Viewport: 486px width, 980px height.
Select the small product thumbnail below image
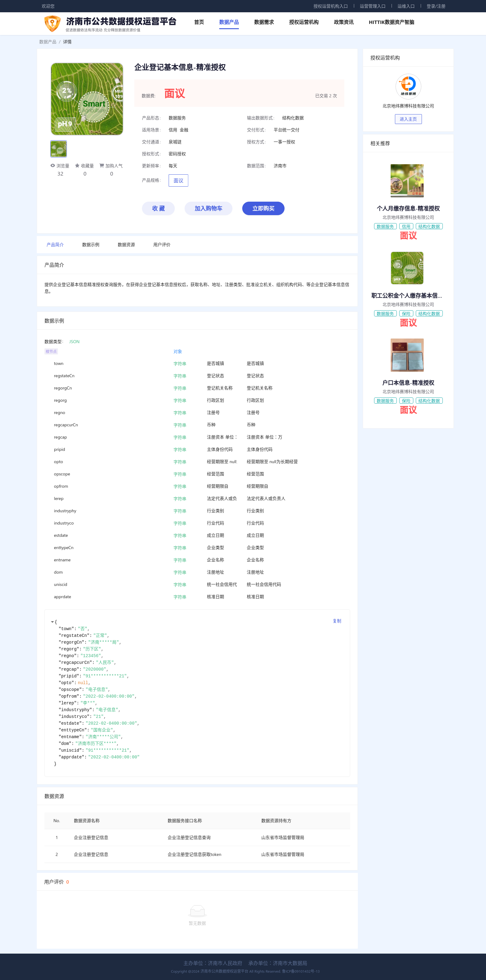coord(59,149)
